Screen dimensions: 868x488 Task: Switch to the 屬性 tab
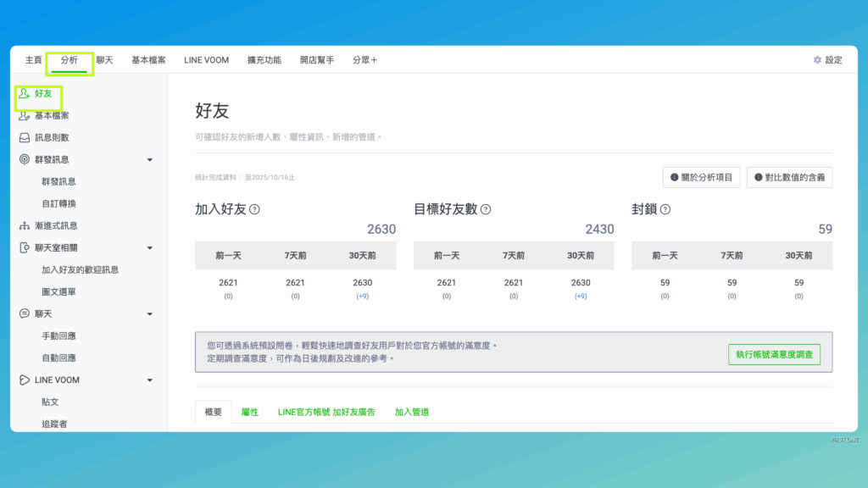[249, 412]
